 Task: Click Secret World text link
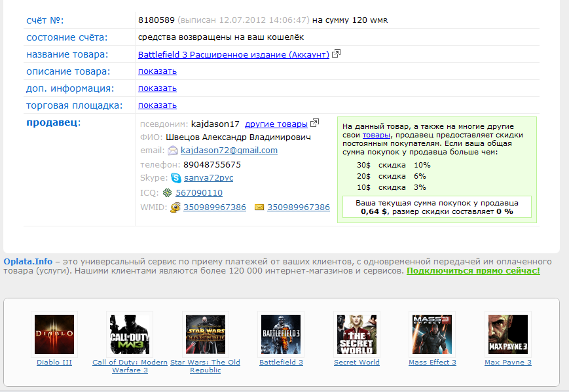[x=357, y=362]
